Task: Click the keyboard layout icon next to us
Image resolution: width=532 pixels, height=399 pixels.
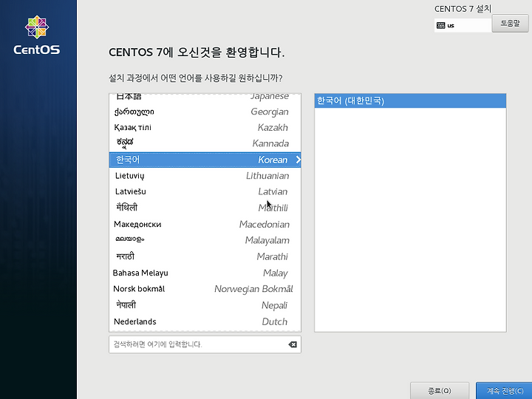Action: pyautogui.click(x=440, y=25)
